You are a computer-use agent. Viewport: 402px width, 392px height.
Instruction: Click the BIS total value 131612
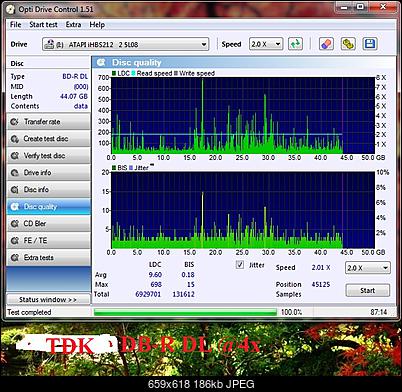pos(183,294)
